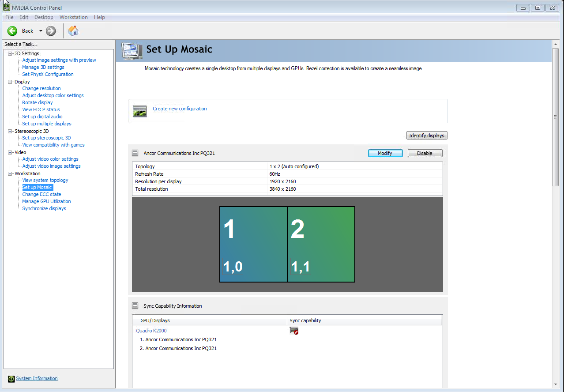The height and width of the screenshot is (392, 564).
Task: Click the Refresh Rate value '60Hz'
Action: (275, 174)
